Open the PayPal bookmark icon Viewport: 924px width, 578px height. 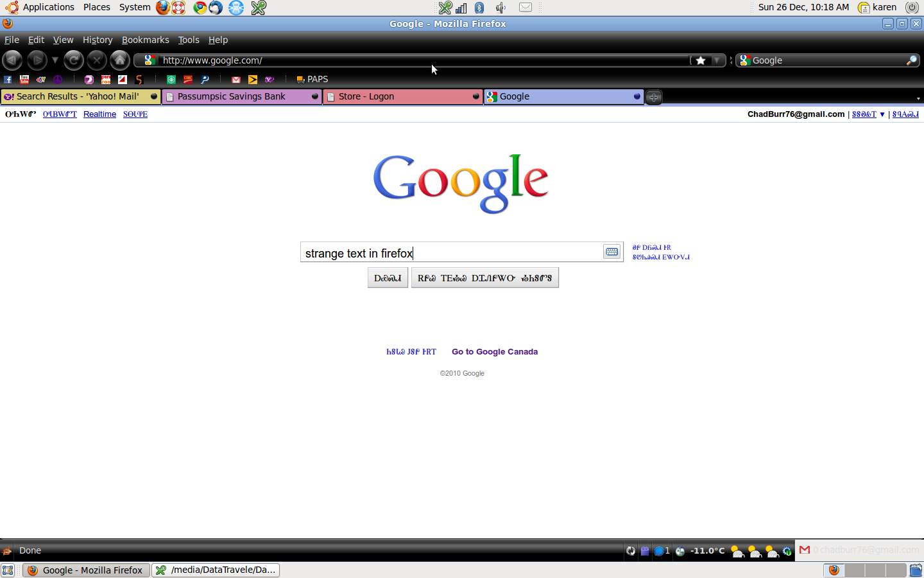tap(205, 80)
